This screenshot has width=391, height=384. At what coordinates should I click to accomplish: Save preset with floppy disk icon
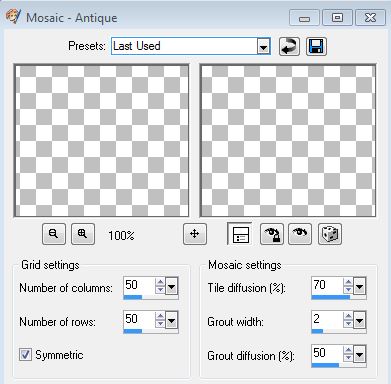point(316,46)
